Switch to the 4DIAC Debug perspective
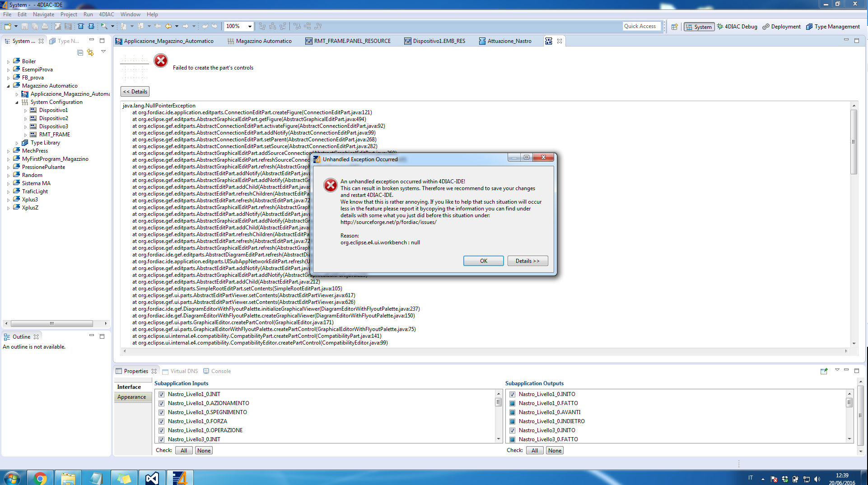Screen dimensions: 868x485 737,27
